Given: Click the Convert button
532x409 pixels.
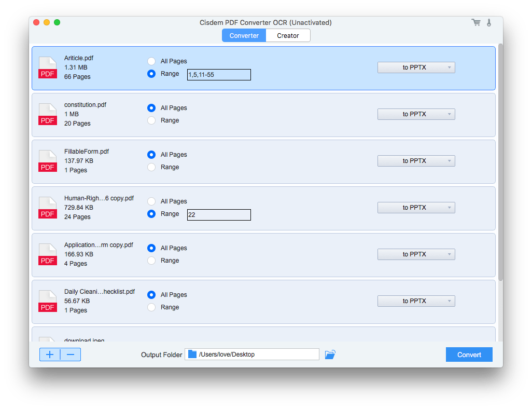Looking at the screenshot, I should (x=469, y=355).
